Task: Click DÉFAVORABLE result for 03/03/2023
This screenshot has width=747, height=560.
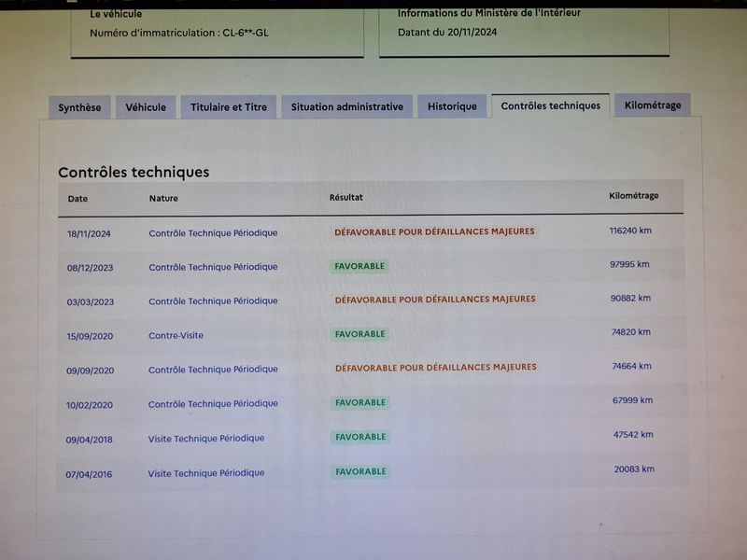Action: click(435, 300)
